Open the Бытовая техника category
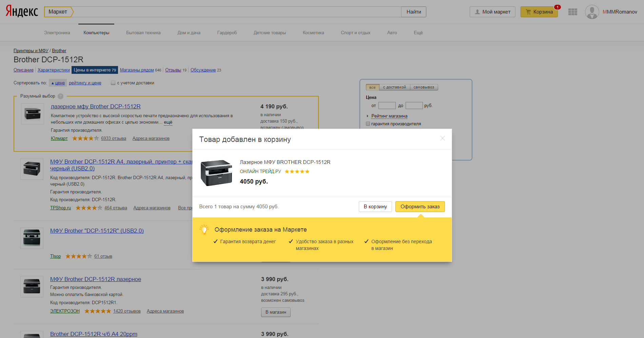 143,33
